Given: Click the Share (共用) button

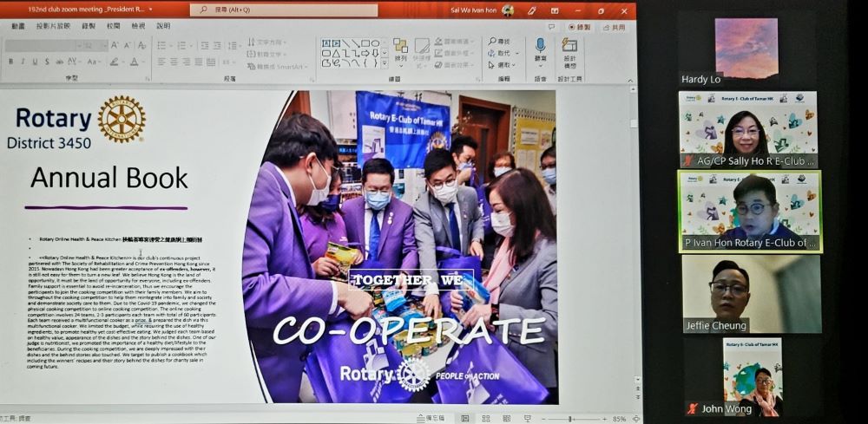Looking at the screenshot, I should (614, 27).
